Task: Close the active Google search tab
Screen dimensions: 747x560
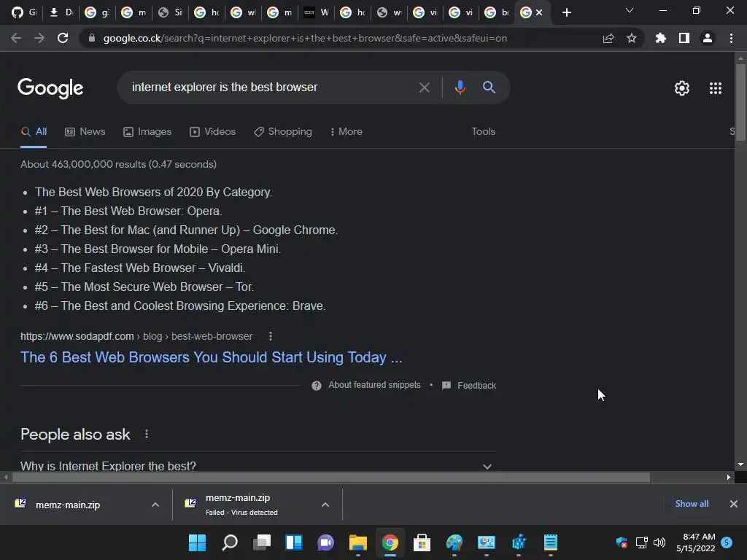Action: coord(539,12)
